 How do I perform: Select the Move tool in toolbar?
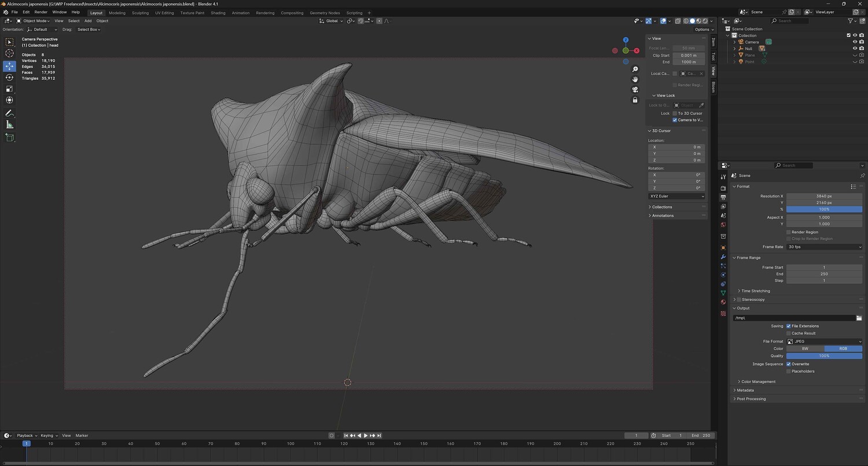(x=9, y=66)
